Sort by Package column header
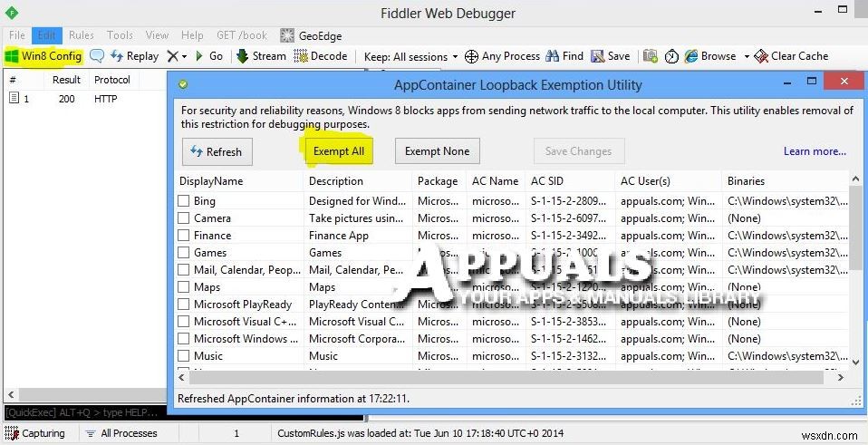868x445 pixels. pyautogui.click(x=439, y=181)
